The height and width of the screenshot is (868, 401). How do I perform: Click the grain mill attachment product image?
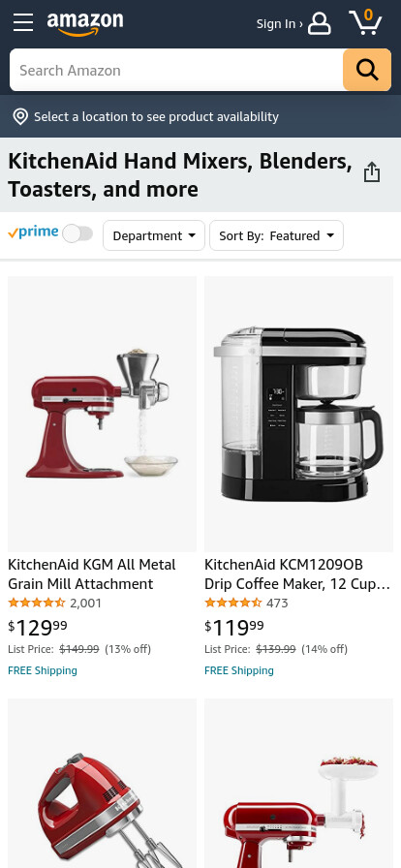102,414
